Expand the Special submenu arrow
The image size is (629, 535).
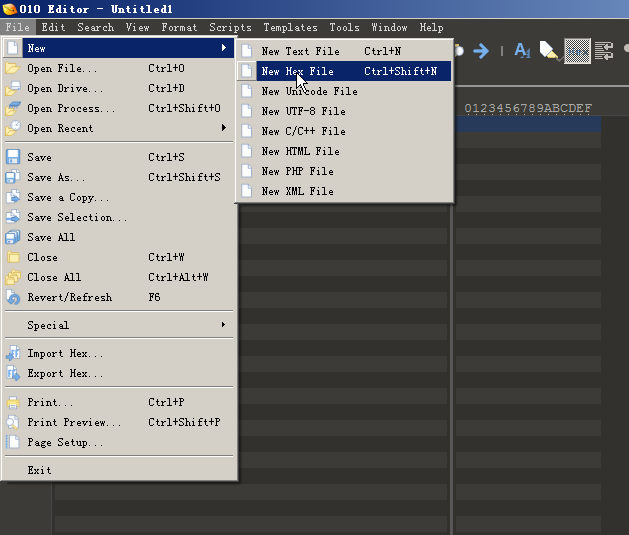(224, 324)
